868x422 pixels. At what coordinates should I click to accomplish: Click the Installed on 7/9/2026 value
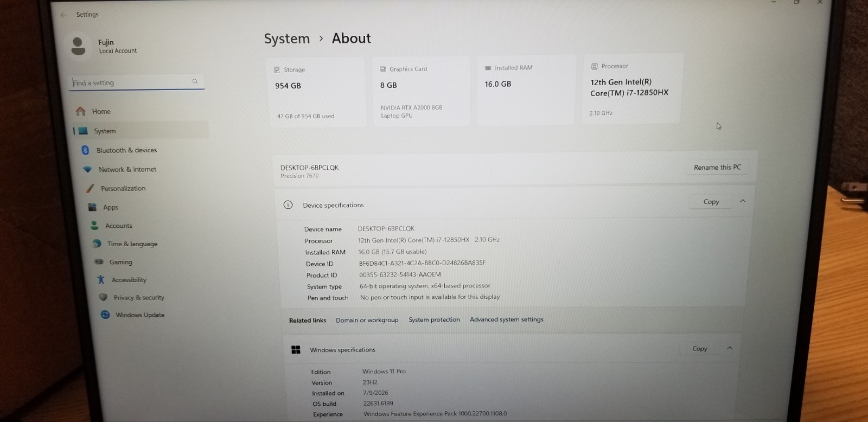click(x=375, y=393)
